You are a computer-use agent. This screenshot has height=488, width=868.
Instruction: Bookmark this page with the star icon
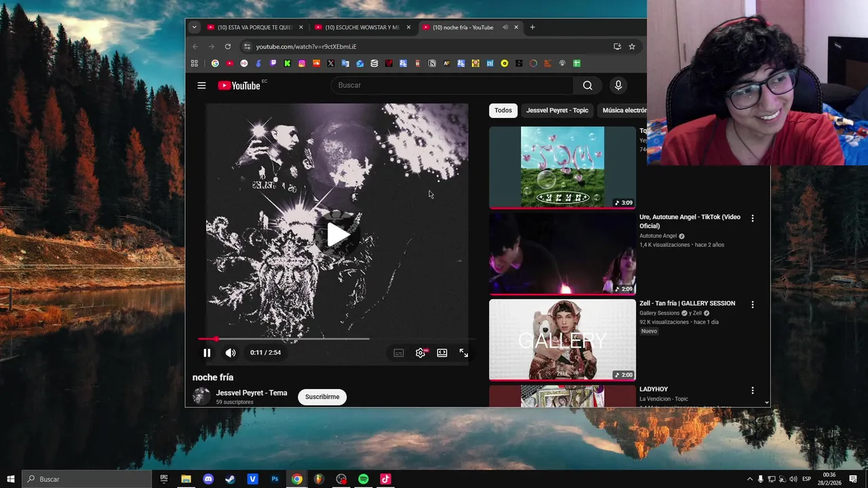(x=632, y=46)
